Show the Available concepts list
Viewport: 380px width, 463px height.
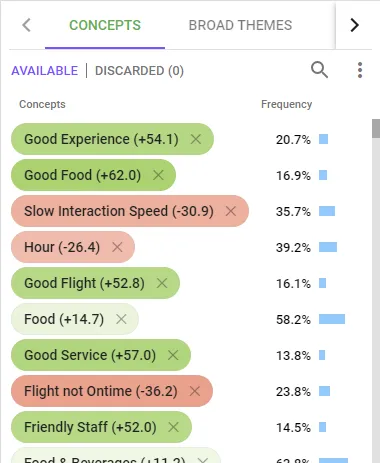[x=45, y=71]
